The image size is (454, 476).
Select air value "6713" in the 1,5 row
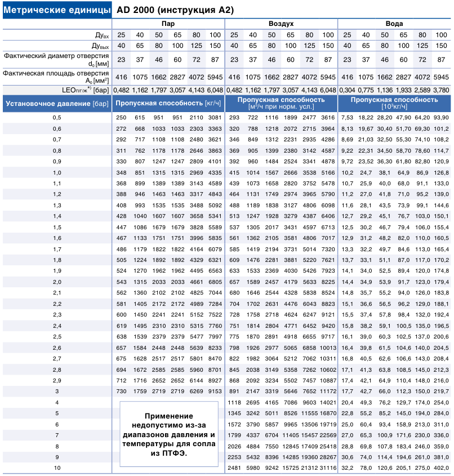click(x=328, y=228)
